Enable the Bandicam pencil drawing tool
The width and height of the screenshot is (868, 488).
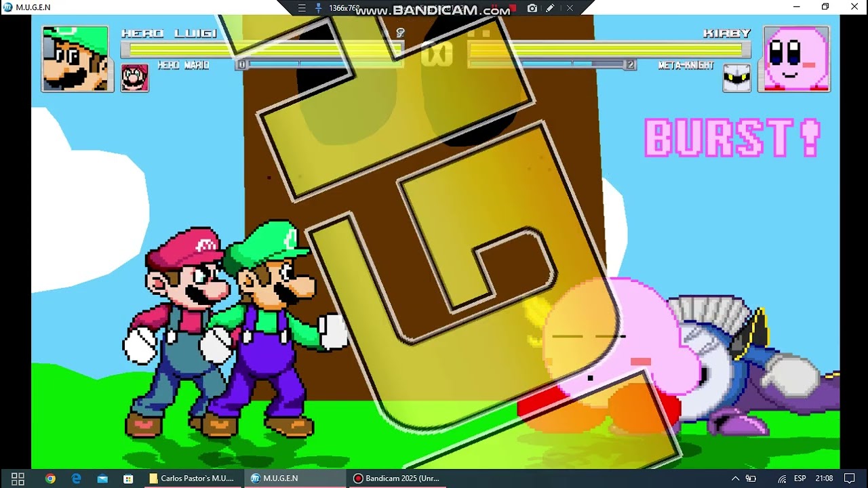click(551, 8)
